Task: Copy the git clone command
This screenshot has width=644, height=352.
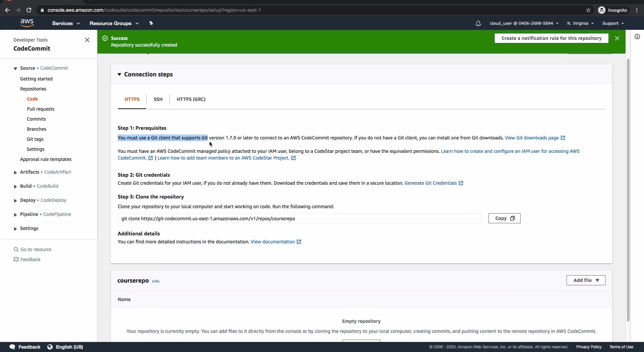Action: point(504,218)
